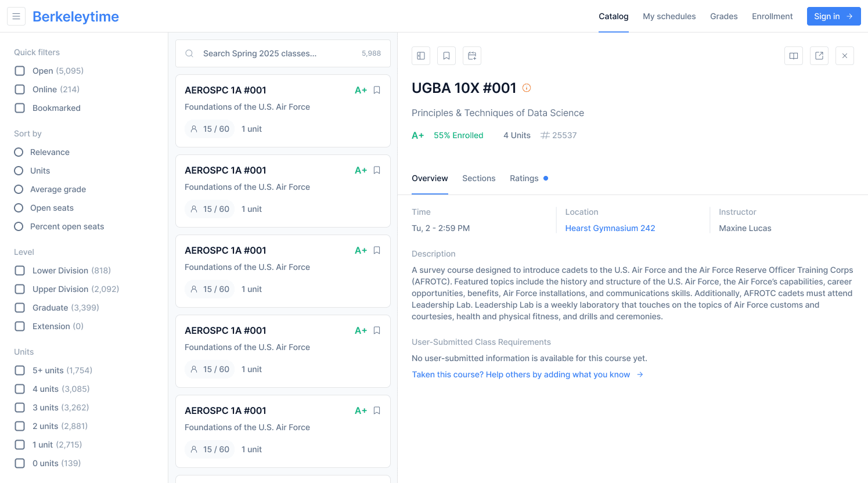Click the 5,988 result count in search bar

pyautogui.click(x=372, y=53)
